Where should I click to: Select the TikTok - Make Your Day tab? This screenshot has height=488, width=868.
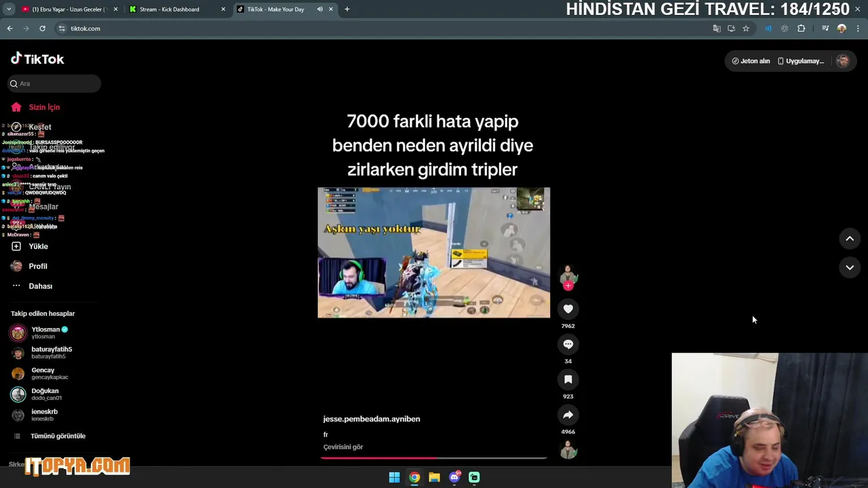[275, 9]
